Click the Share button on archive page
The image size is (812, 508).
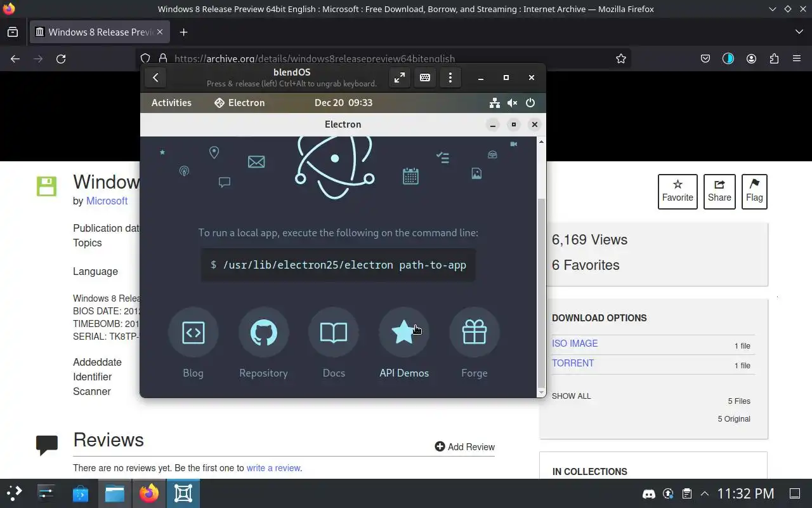click(x=719, y=191)
